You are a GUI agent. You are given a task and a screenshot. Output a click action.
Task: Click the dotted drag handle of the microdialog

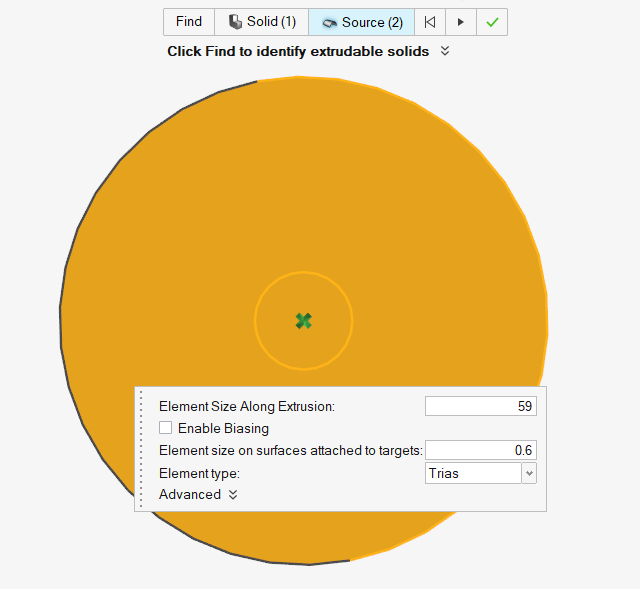(141, 448)
